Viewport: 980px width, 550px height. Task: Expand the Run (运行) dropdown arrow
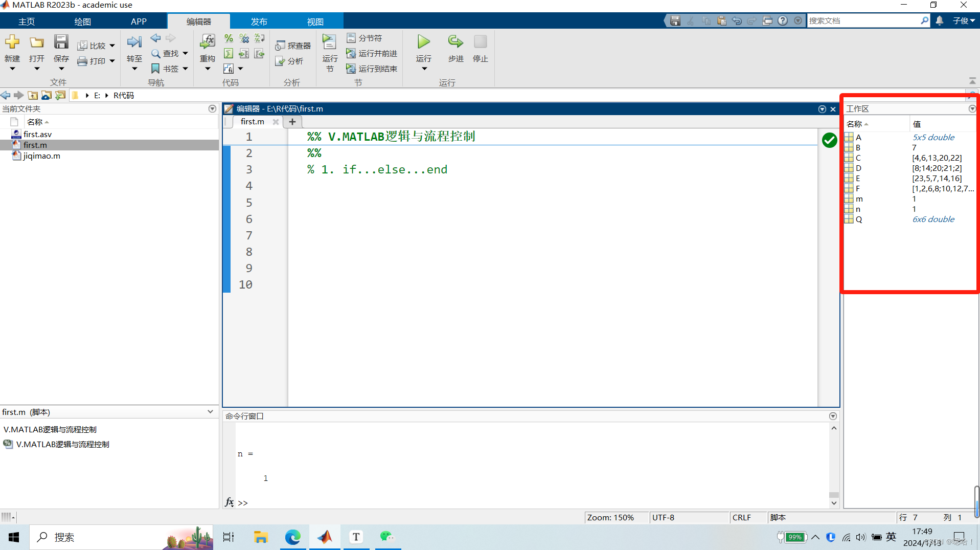coord(424,69)
